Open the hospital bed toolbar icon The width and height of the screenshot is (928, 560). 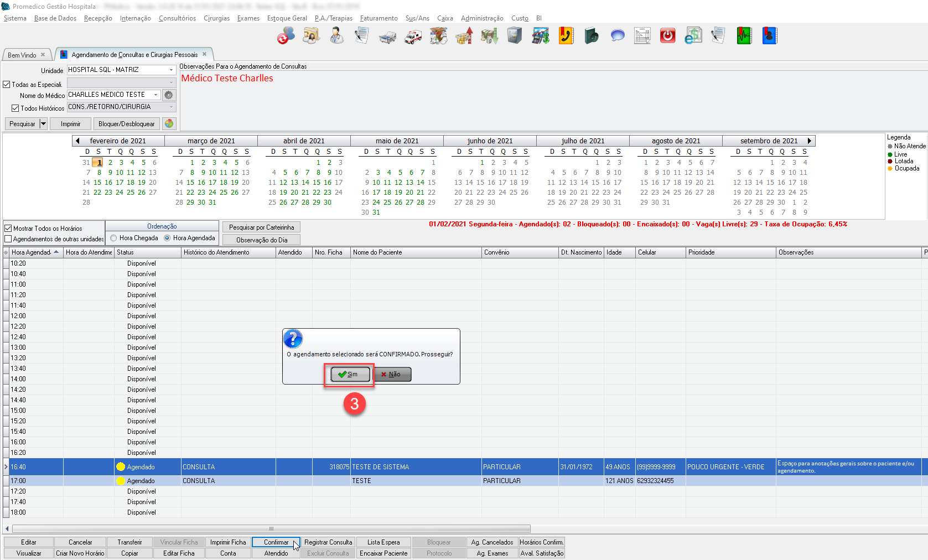tap(387, 37)
